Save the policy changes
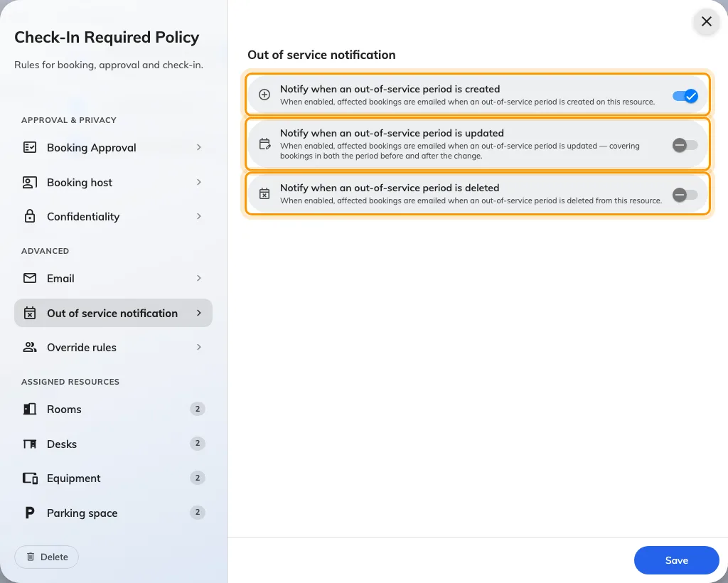The height and width of the screenshot is (583, 728). point(677,560)
